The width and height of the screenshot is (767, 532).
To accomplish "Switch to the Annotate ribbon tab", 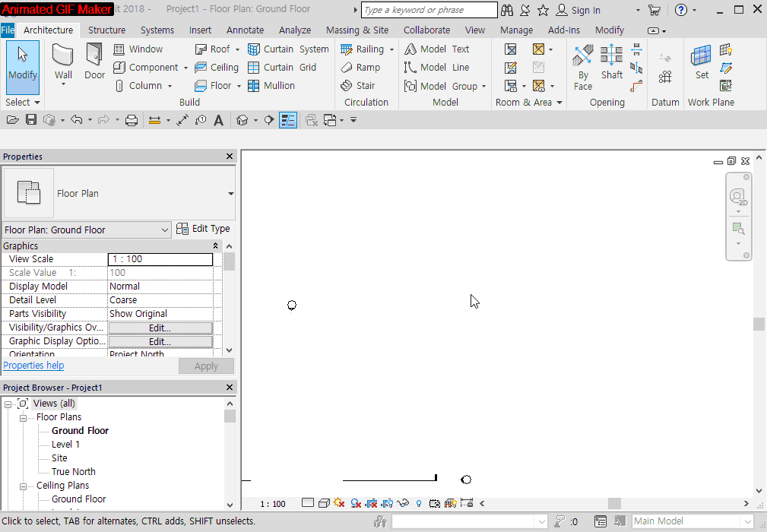I will point(245,30).
